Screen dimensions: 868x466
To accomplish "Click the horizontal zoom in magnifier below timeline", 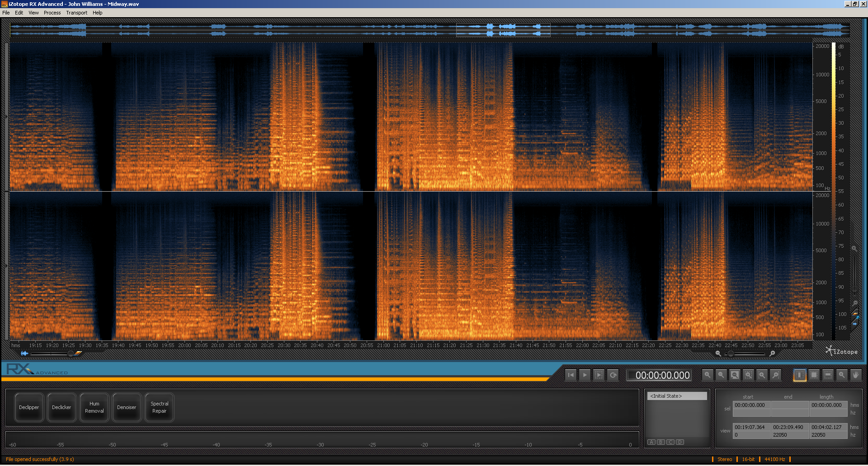I will click(x=772, y=353).
